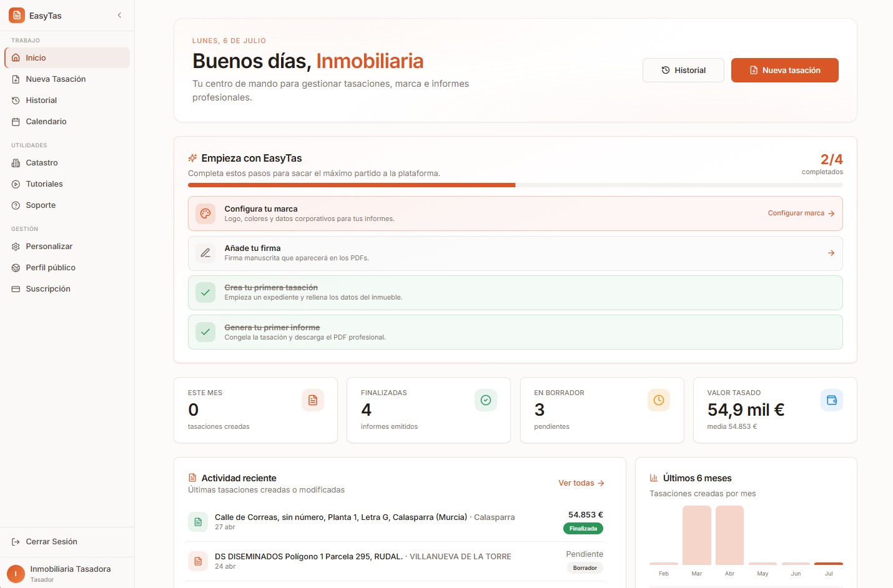
Task: Click the clock icon on En borrador card
Action: (x=659, y=400)
